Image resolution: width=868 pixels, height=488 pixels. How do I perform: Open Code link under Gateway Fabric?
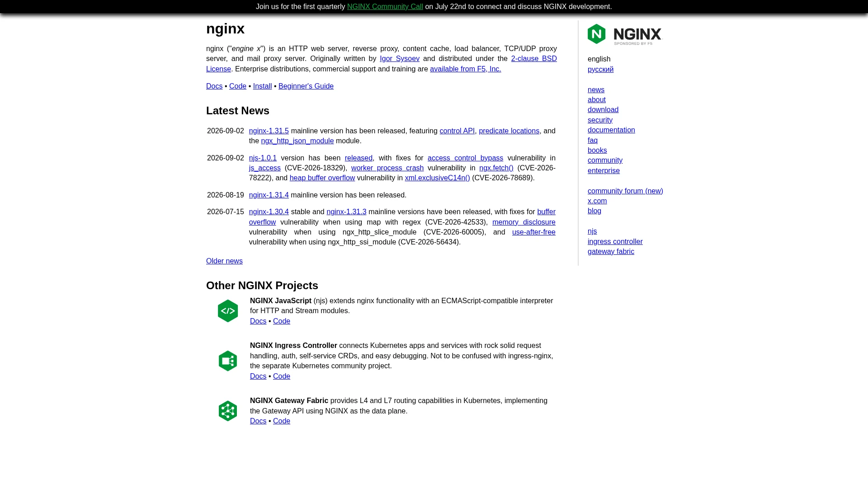pos(282,421)
